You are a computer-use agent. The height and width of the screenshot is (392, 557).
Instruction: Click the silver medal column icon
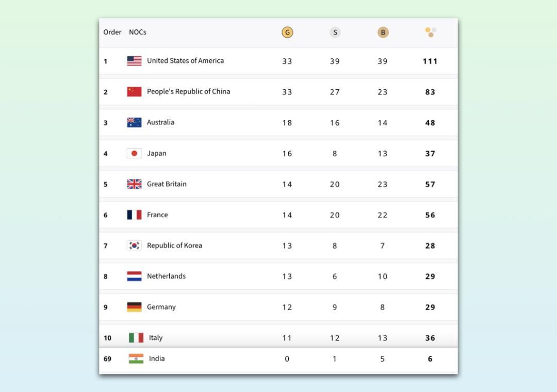(x=335, y=32)
